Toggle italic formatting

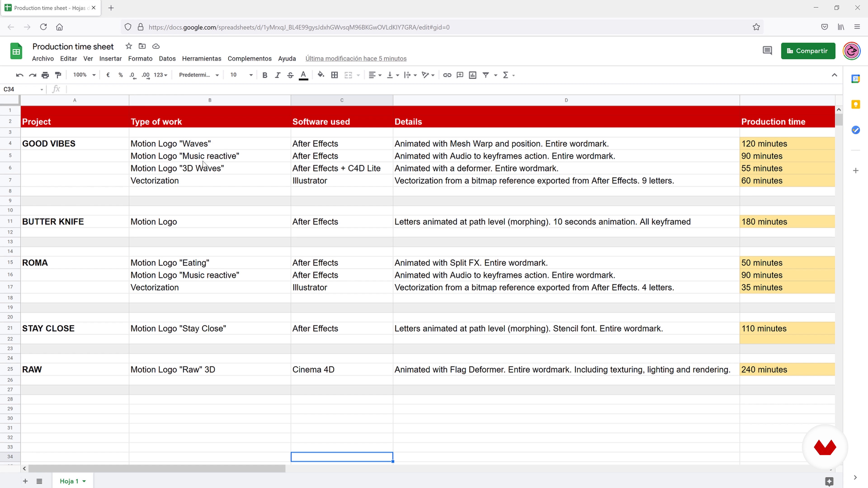pyautogui.click(x=278, y=75)
